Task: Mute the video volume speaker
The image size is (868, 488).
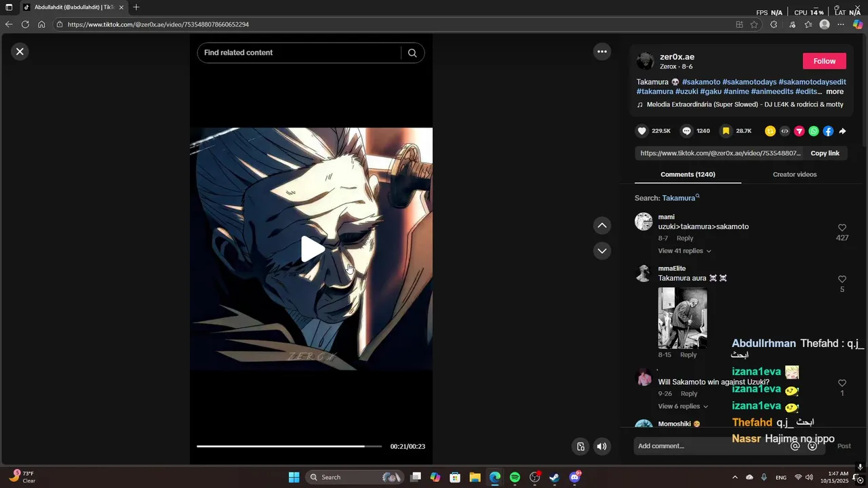Action: click(x=601, y=446)
